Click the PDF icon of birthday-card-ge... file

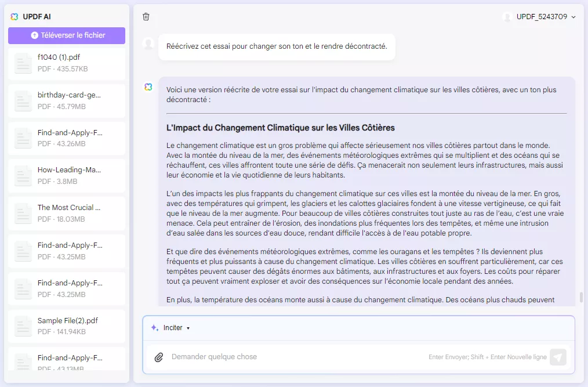point(23,100)
